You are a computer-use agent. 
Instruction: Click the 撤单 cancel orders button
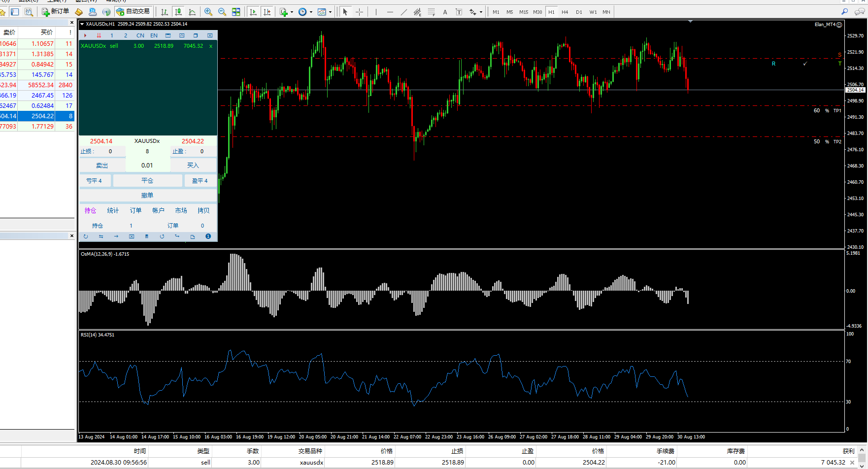coord(147,195)
